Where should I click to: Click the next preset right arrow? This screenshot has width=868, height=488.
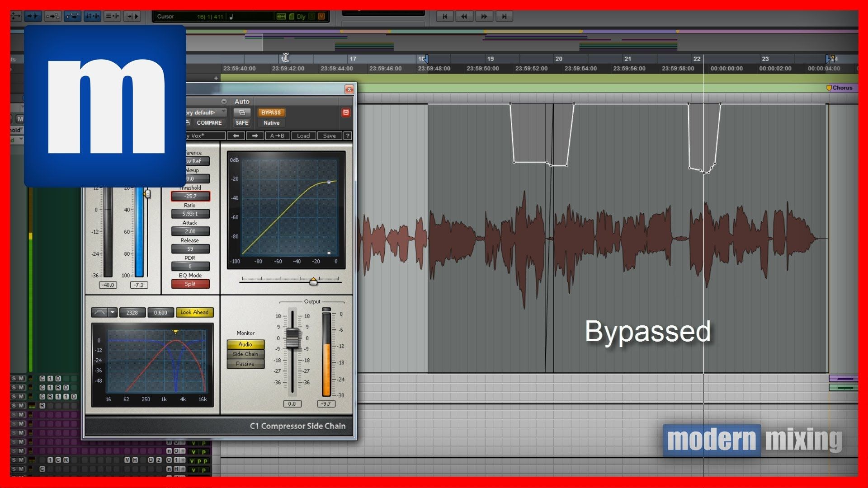[255, 136]
